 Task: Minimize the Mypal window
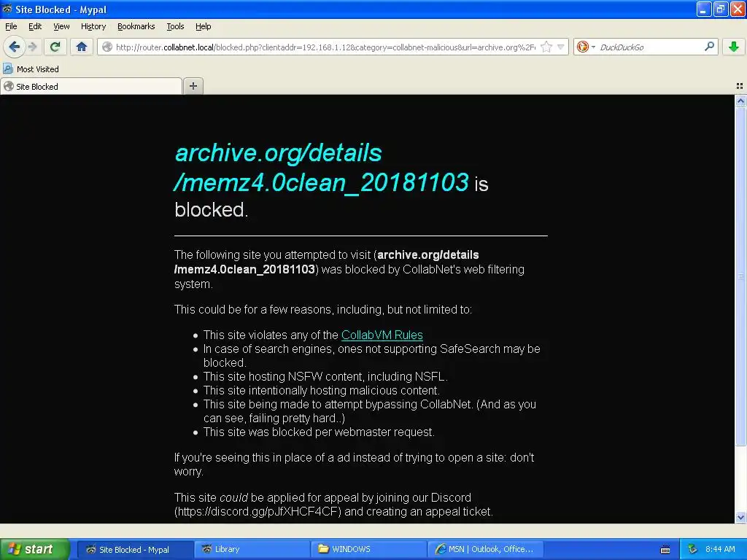click(x=704, y=9)
